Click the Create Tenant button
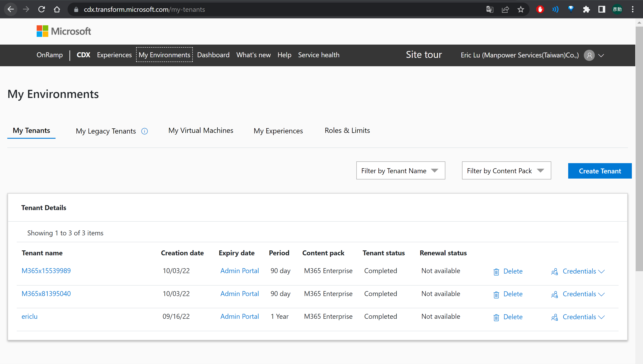Image resolution: width=643 pixels, height=364 pixels. pos(599,171)
